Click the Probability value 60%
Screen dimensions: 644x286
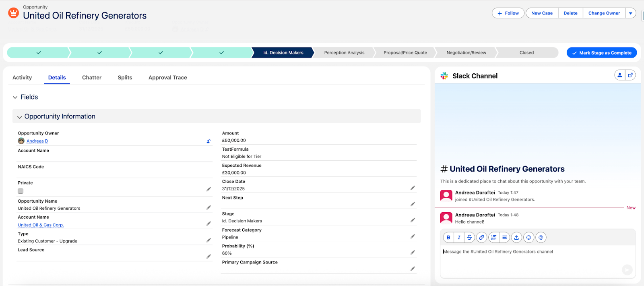coord(227,253)
